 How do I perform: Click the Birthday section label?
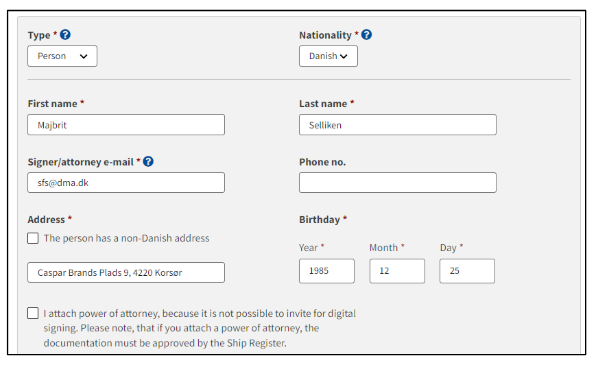[x=320, y=220]
